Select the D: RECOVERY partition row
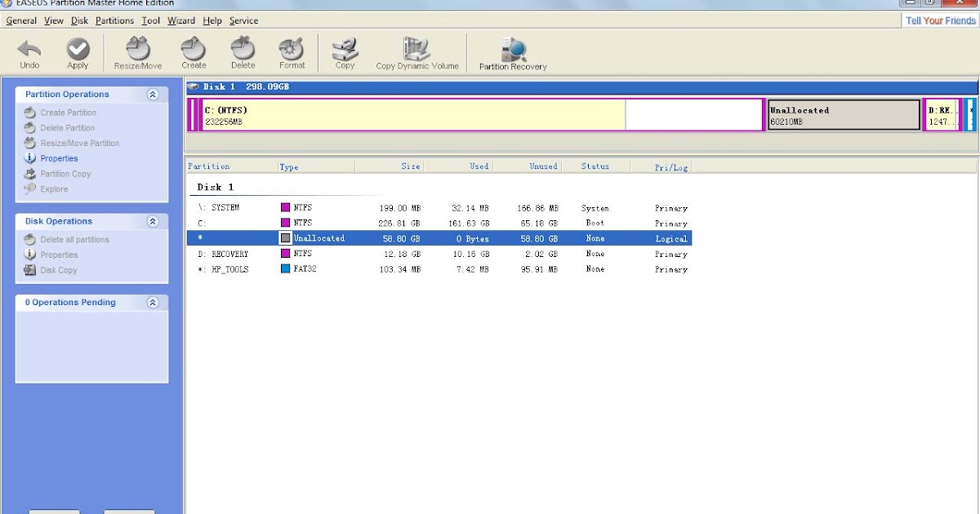980x514 pixels. (x=439, y=254)
